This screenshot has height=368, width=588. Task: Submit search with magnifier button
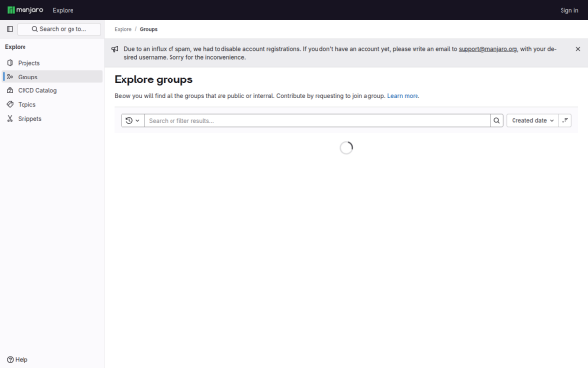tap(497, 120)
